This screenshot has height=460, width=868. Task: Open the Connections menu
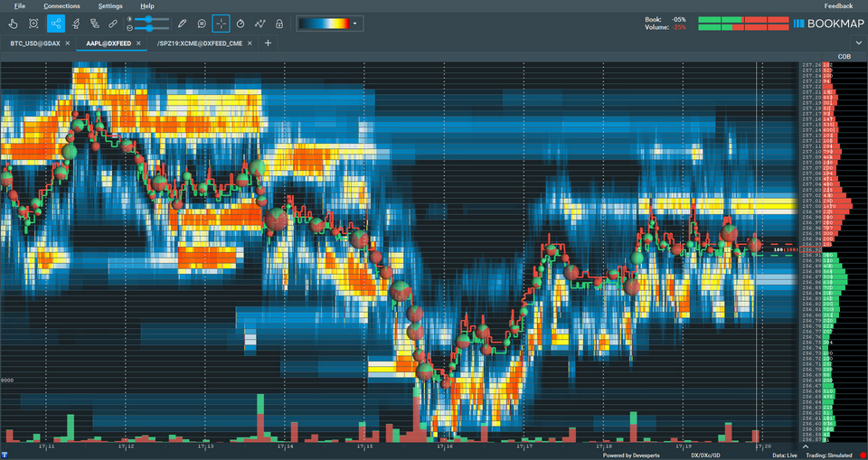61,6
